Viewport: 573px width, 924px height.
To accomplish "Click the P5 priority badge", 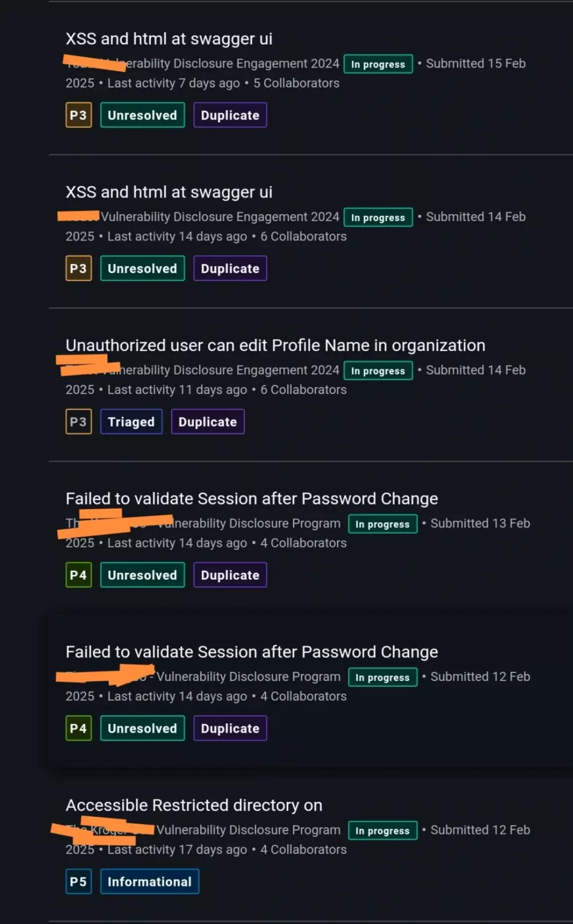I will pyautogui.click(x=79, y=882).
